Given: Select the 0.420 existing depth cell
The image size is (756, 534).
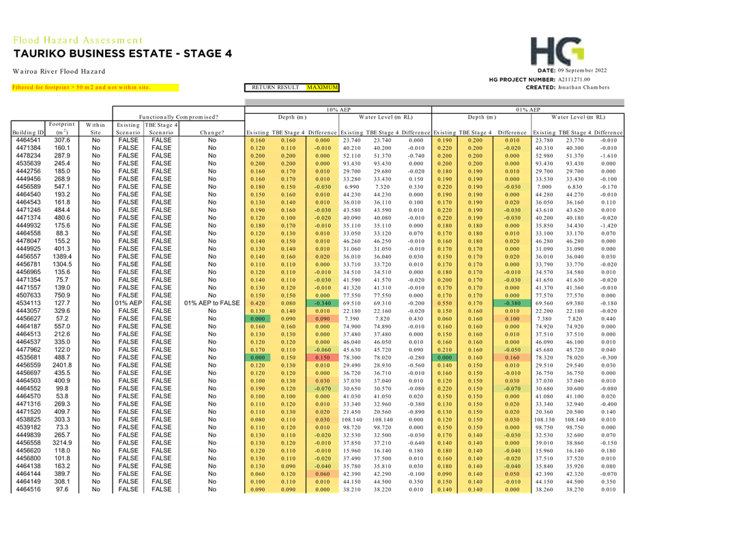Looking at the screenshot, I should tap(257, 303).
